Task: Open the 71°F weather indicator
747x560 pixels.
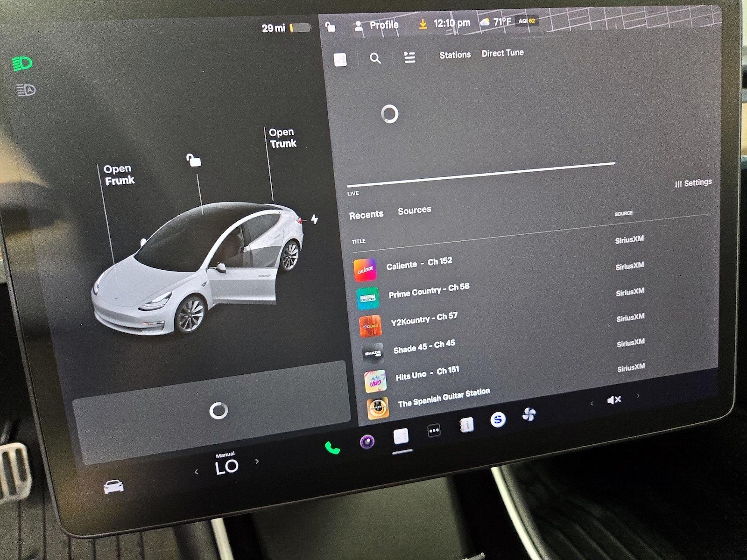Action: coord(496,21)
